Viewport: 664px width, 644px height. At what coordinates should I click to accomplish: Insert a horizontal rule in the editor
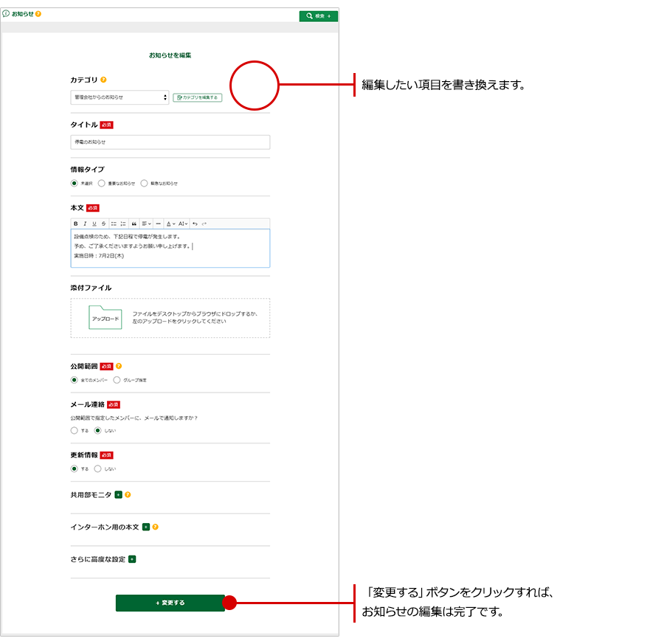click(158, 224)
